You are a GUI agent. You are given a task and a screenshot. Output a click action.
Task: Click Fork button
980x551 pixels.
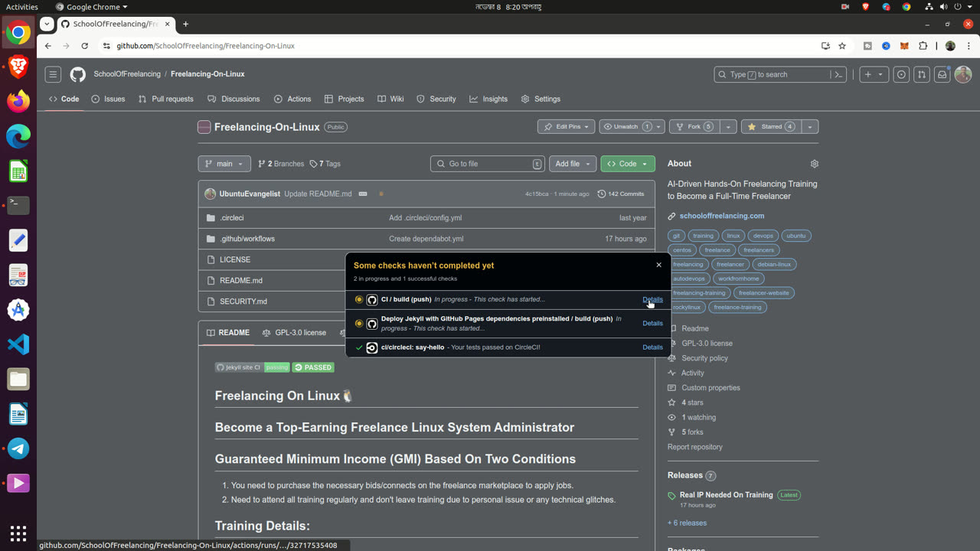pos(694,126)
